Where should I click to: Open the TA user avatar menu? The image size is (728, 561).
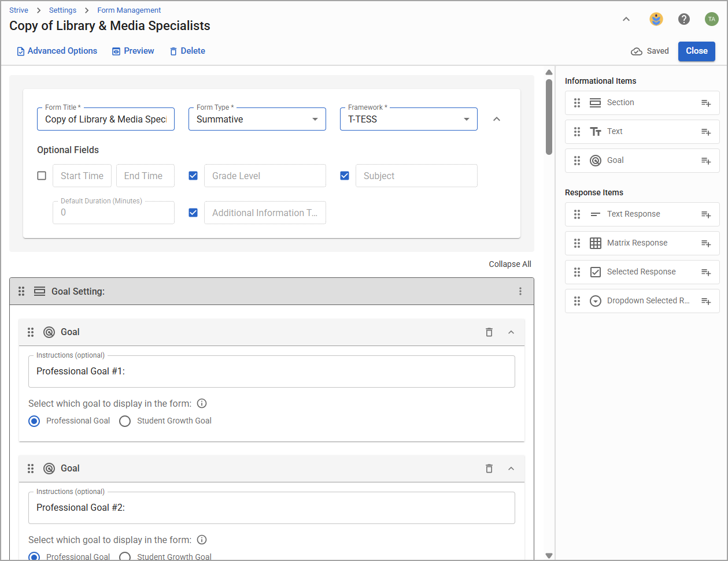click(x=711, y=19)
